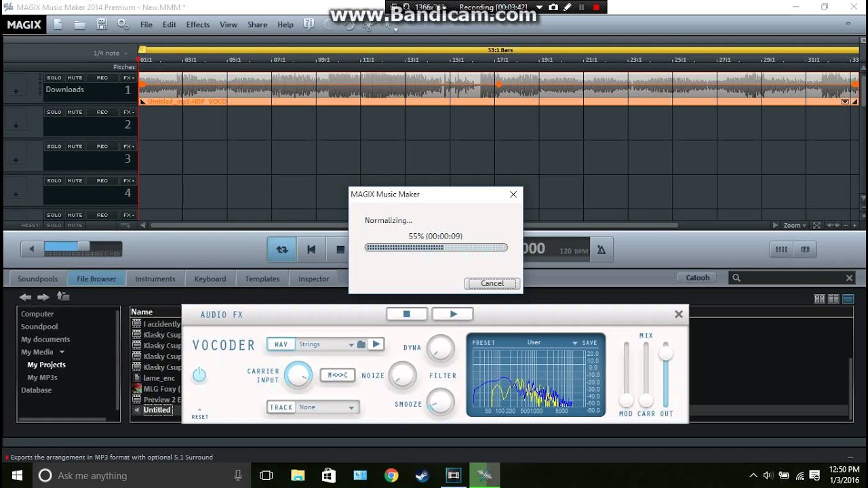The width and height of the screenshot is (868, 488).
Task: Click the plus button on track 3
Action: click(x=16, y=160)
